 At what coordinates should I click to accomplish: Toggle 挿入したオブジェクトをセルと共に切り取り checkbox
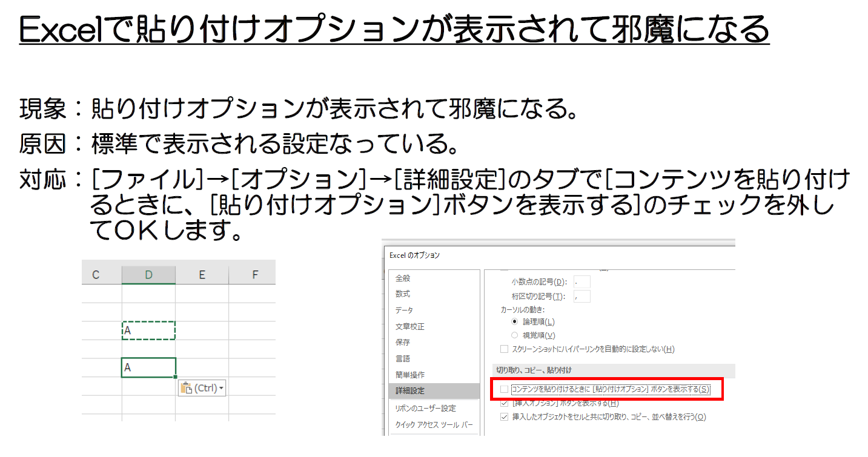(504, 417)
